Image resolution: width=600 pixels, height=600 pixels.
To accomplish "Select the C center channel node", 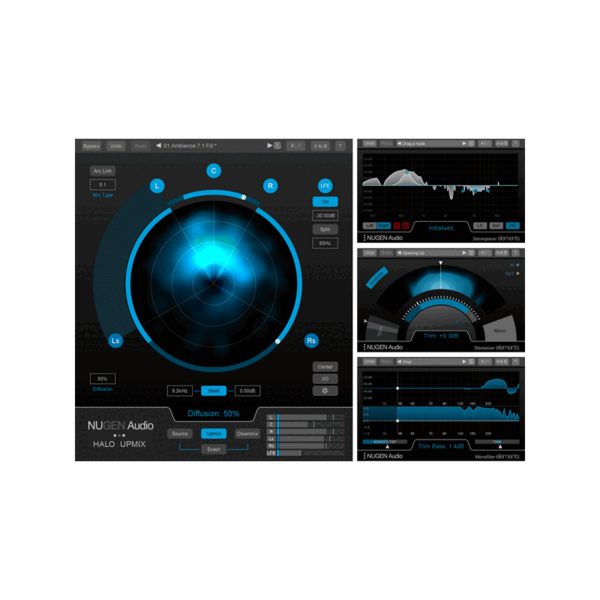I will (x=214, y=171).
